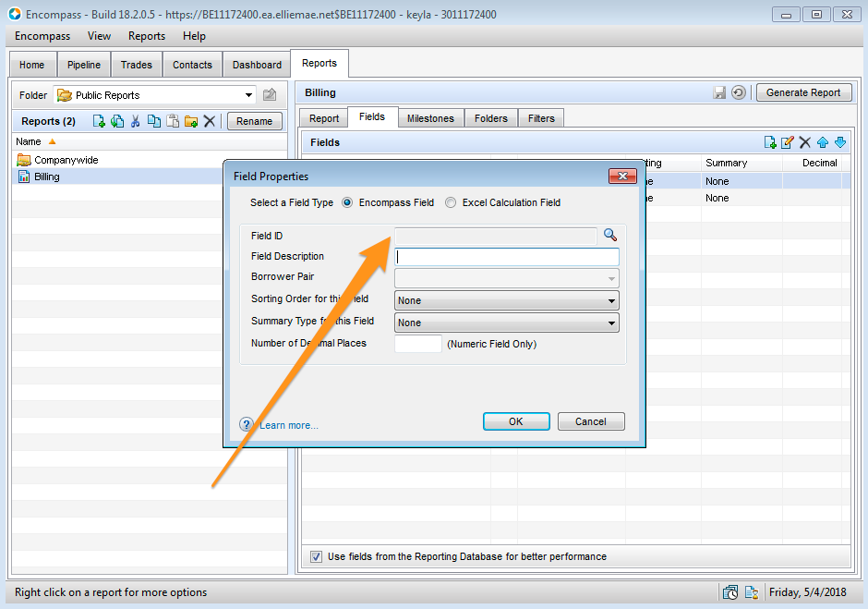Click the delete field X icon in Fields toolbar
Screen dimensions: 868x609
point(805,142)
